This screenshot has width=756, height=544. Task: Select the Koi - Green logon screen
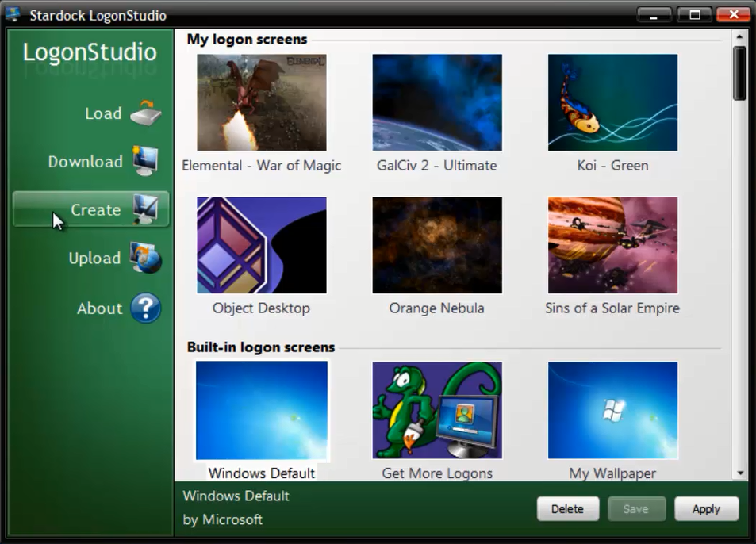tap(612, 102)
